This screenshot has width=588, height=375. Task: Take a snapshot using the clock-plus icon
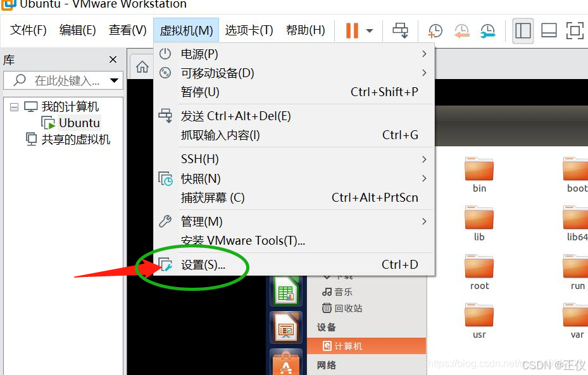pos(435,31)
